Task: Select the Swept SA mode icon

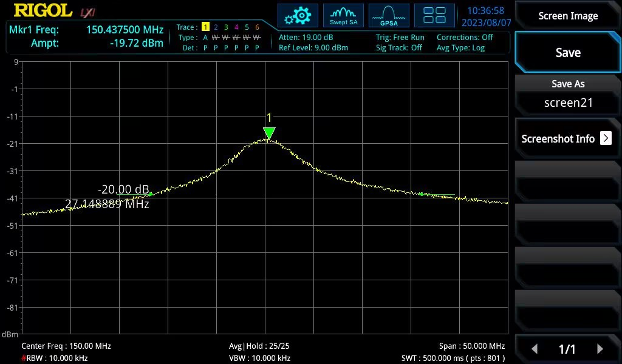Action: point(343,16)
